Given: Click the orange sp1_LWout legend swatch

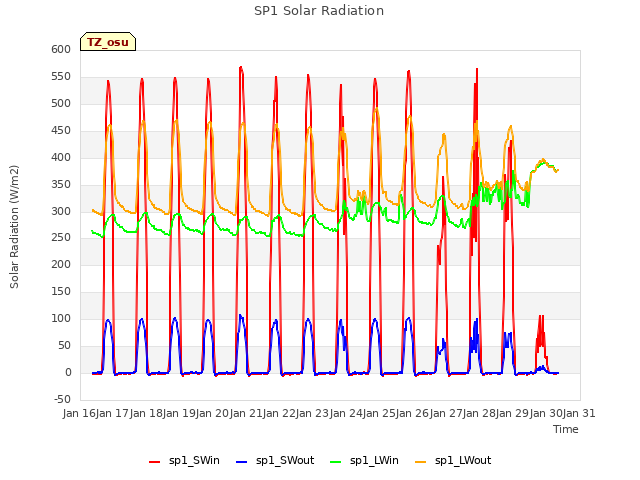Looking at the screenshot, I should pos(420,462).
